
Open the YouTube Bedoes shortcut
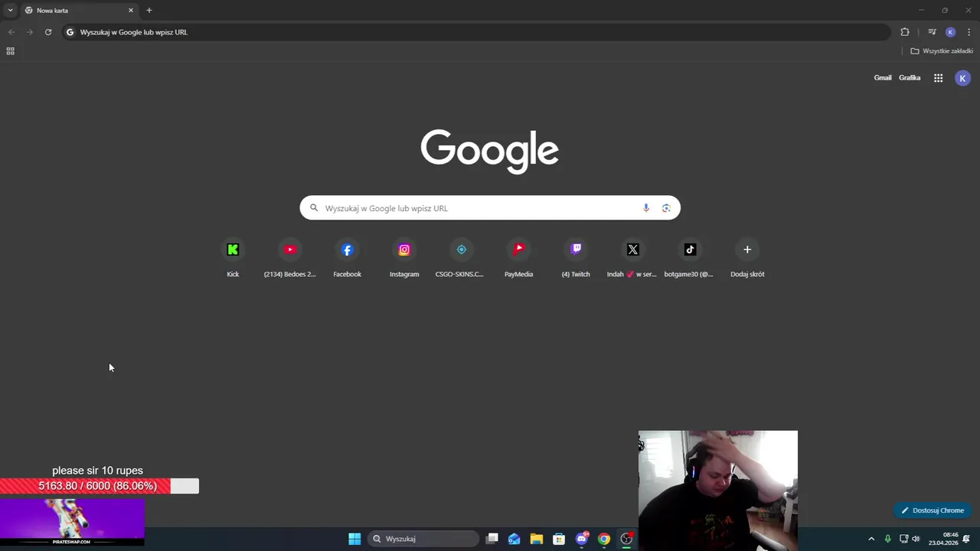290,258
